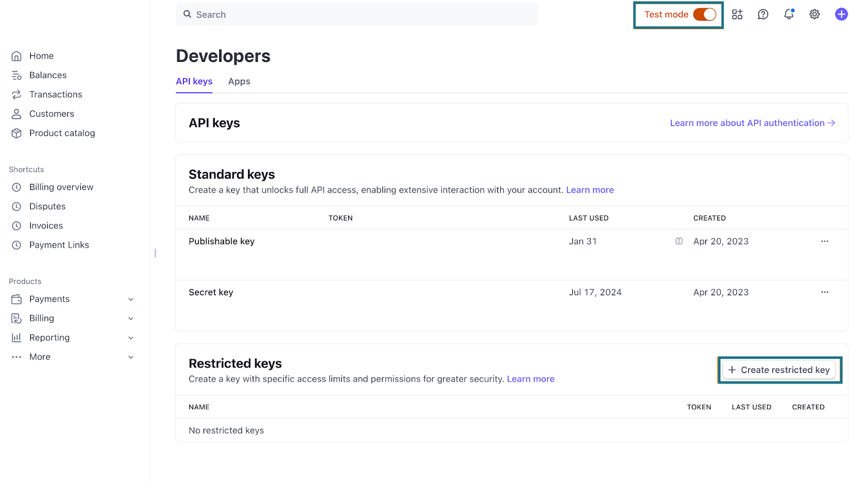Click Learn more link under Standard keys
This screenshot has height=482, width=868.
click(x=590, y=190)
